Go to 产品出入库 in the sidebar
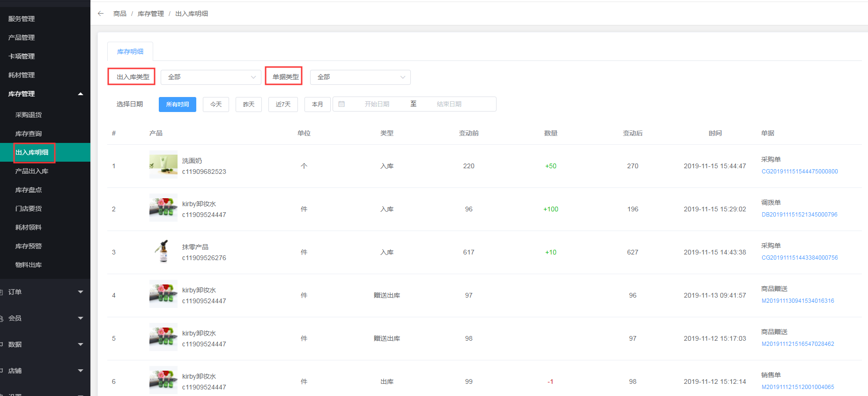868x396 pixels. 32,171
